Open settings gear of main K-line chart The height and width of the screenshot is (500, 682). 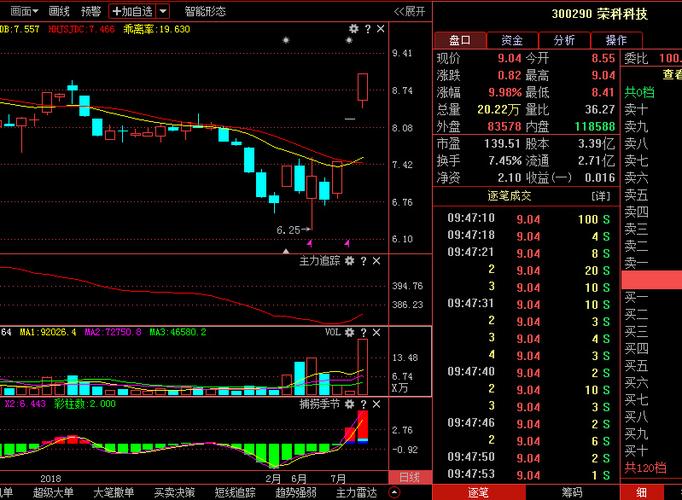click(x=354, y=29)
